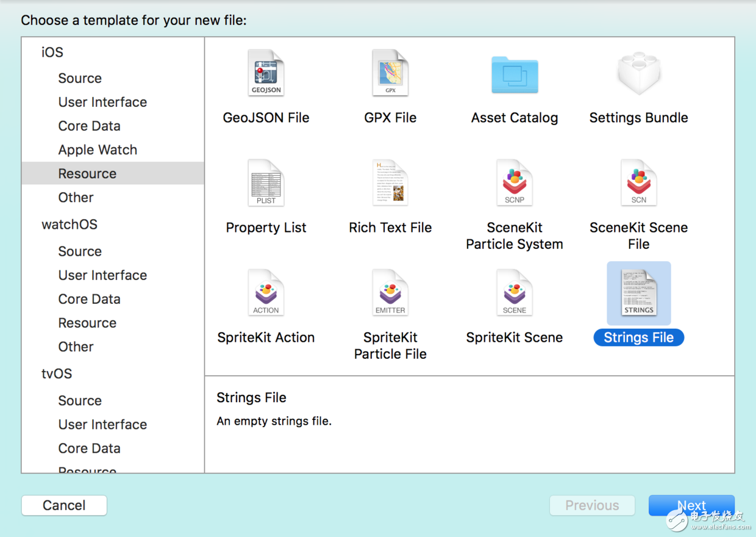Select the Settings Bundle template icon
The image size is (756, 537).
638,73
